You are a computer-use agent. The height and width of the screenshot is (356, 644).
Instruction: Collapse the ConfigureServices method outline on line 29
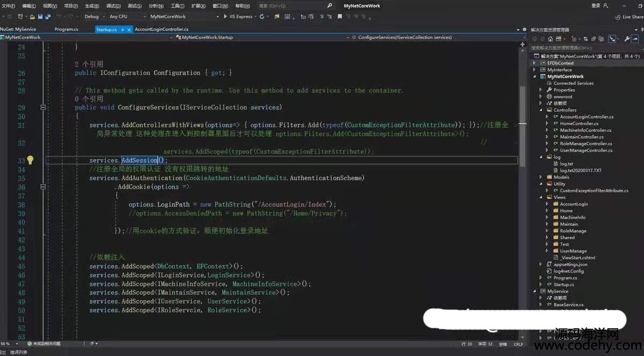[x=43, y=107]
